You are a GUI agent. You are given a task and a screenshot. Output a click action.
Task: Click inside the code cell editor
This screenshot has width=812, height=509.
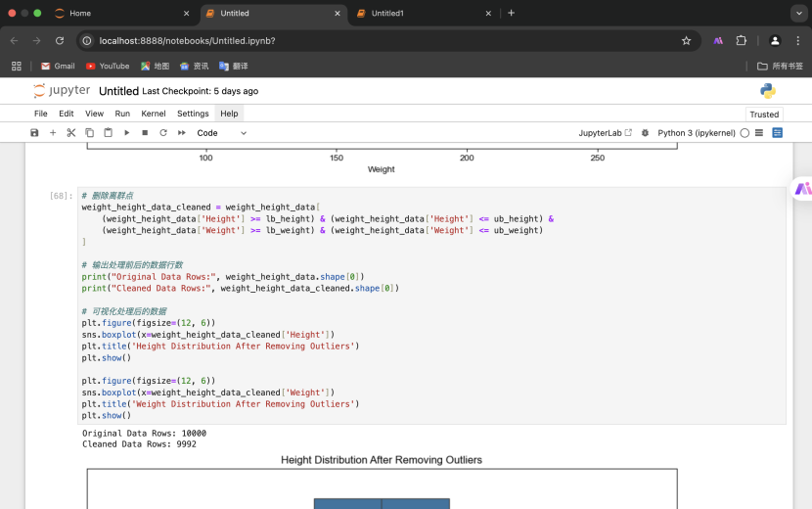(431, 305)
